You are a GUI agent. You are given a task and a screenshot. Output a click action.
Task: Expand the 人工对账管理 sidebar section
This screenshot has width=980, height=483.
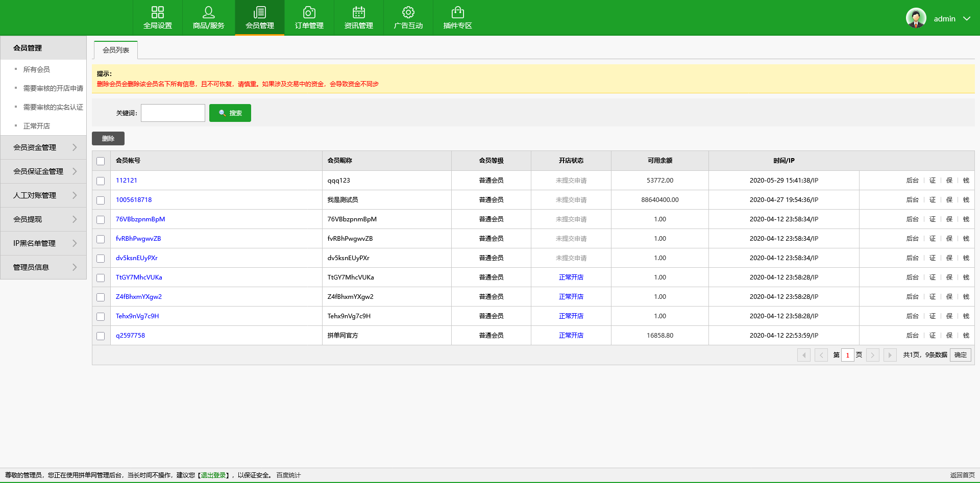[43, 195]
